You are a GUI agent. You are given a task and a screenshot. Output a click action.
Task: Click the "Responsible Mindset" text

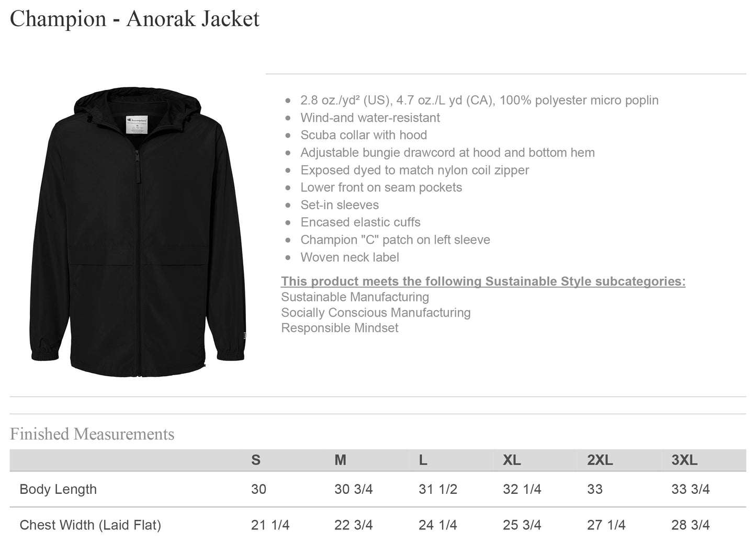pos(340,328)
